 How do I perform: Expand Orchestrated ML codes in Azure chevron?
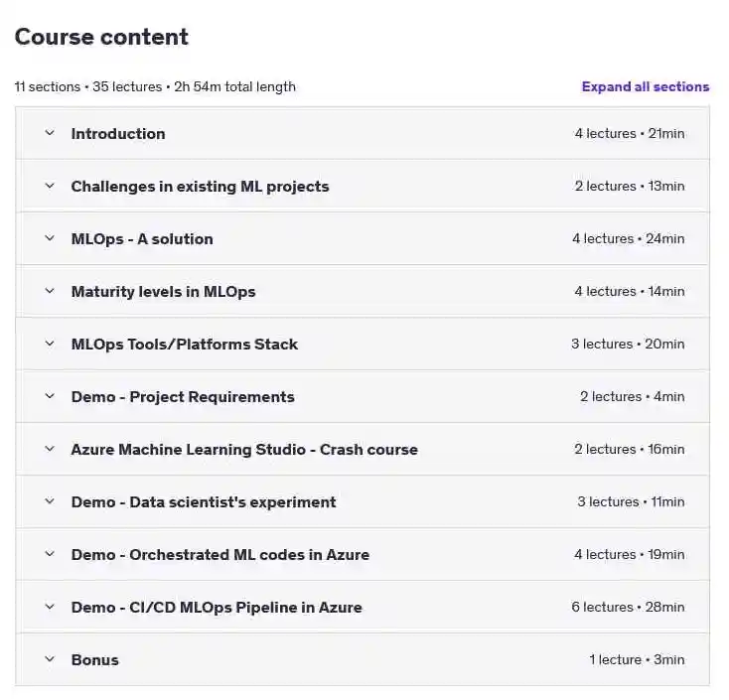tap(50, 554)
